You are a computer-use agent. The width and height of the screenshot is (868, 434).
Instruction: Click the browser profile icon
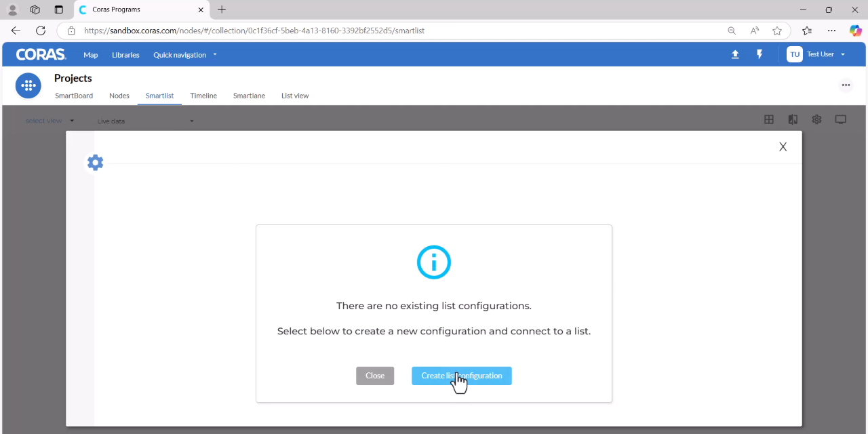coord(12,9)
